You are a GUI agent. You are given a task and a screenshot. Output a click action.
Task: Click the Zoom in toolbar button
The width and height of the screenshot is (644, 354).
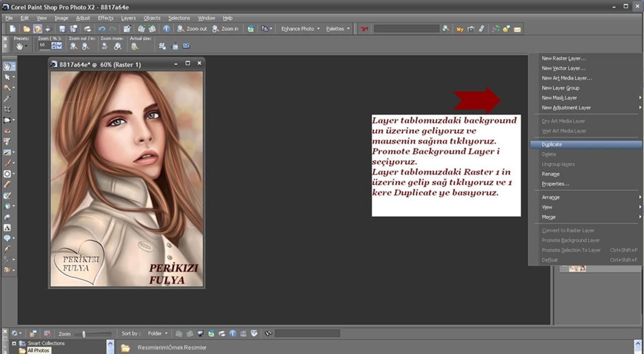pos(225,29)
